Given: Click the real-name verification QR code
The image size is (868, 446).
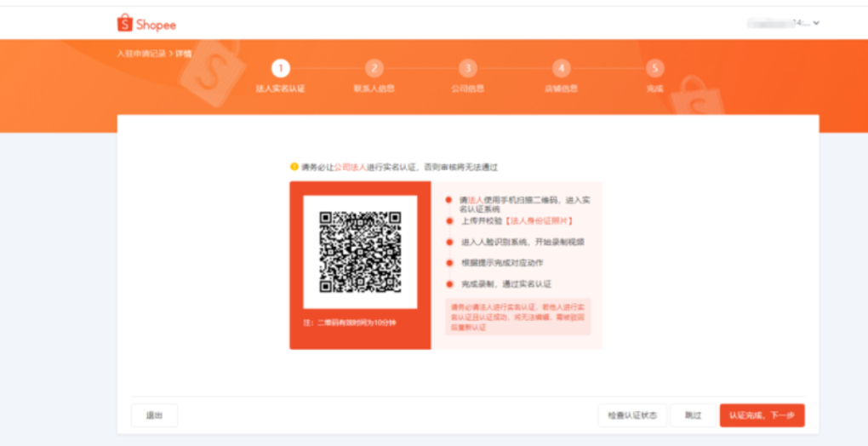Looking at the screenshot, I should tap(360, 252).
